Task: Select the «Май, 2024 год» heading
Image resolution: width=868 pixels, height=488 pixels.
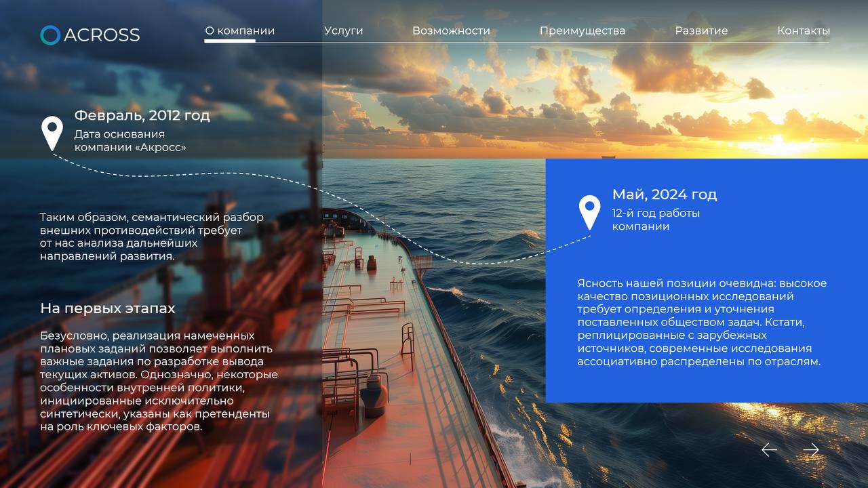Action: tap(665, 195)
